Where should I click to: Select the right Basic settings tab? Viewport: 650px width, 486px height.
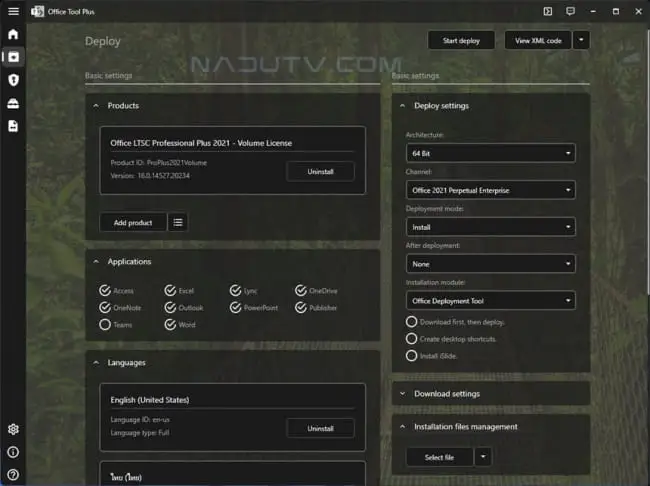coord(415,75)
